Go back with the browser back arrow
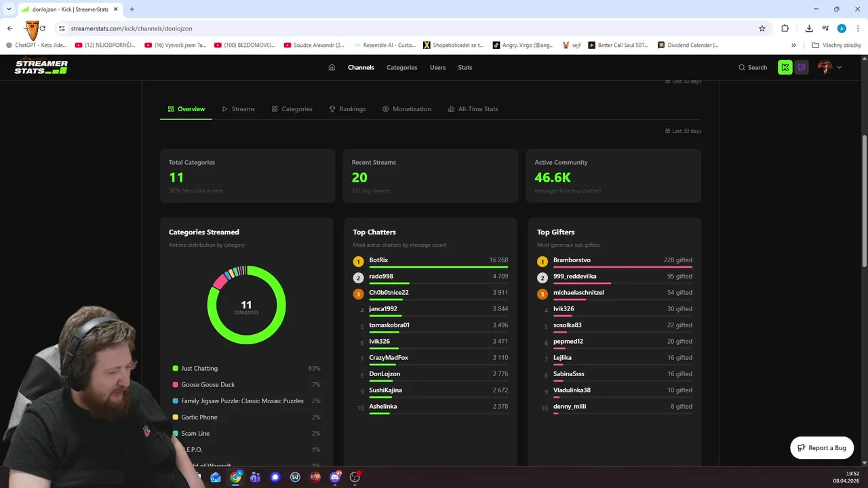The width and height of the screenshot is (868, 488). [x=9, y=28]
